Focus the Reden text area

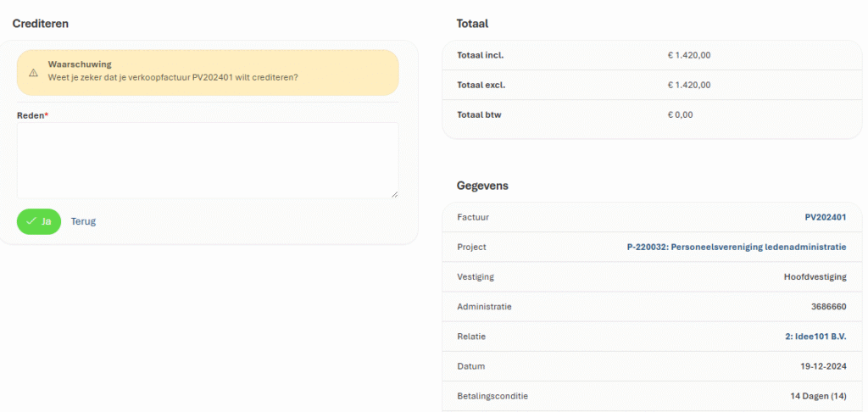pyautogui.click(x=207, y=159)
